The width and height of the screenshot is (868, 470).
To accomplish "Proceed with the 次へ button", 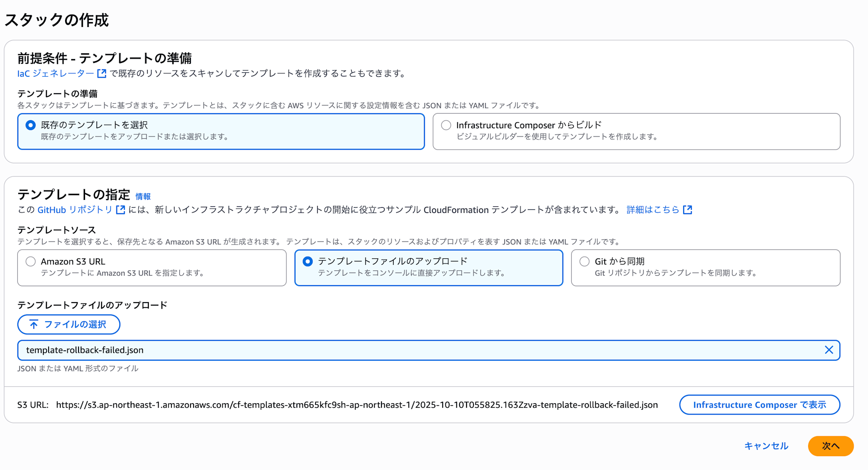I will click(830, 446).
